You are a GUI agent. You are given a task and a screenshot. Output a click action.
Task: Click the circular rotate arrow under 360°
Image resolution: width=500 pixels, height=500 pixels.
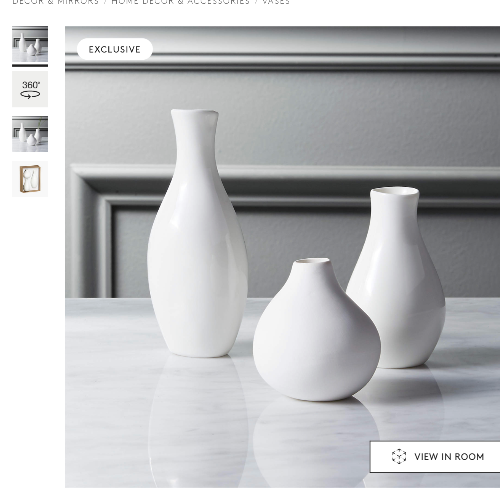pyautogui.click(x=30, y=95)
